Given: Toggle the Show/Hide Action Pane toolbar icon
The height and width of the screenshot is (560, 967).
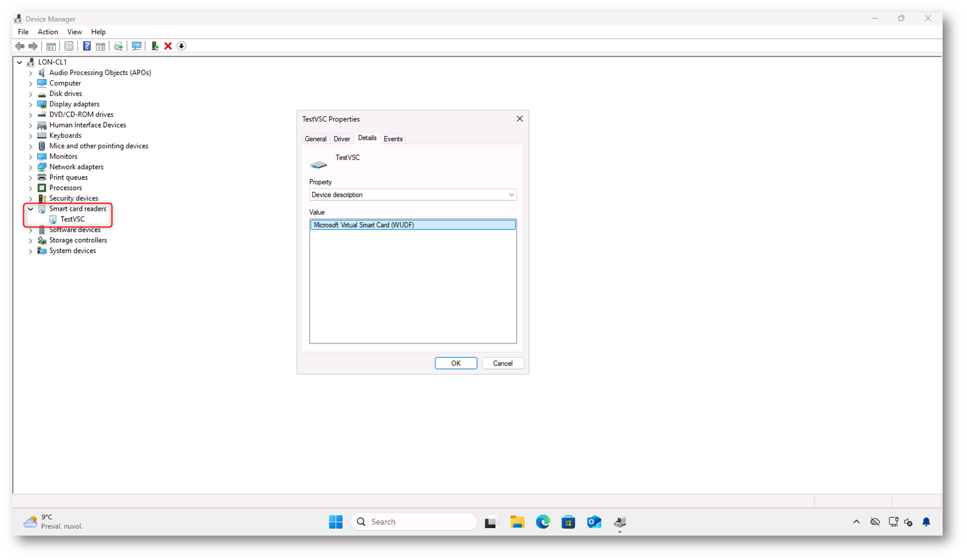Looking at the screenshot, I should coord(101,46).
